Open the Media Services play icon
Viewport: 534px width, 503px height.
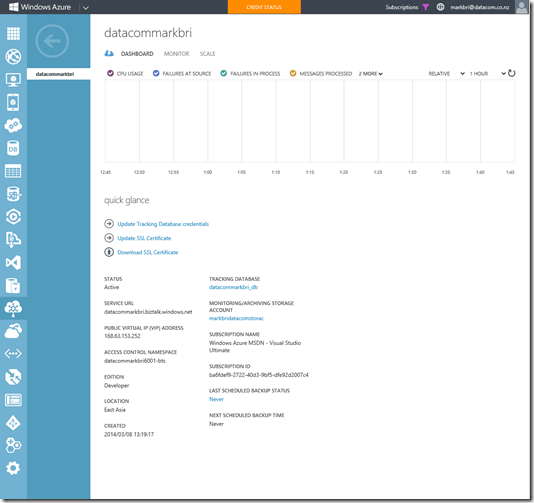(x=13, y=217)
